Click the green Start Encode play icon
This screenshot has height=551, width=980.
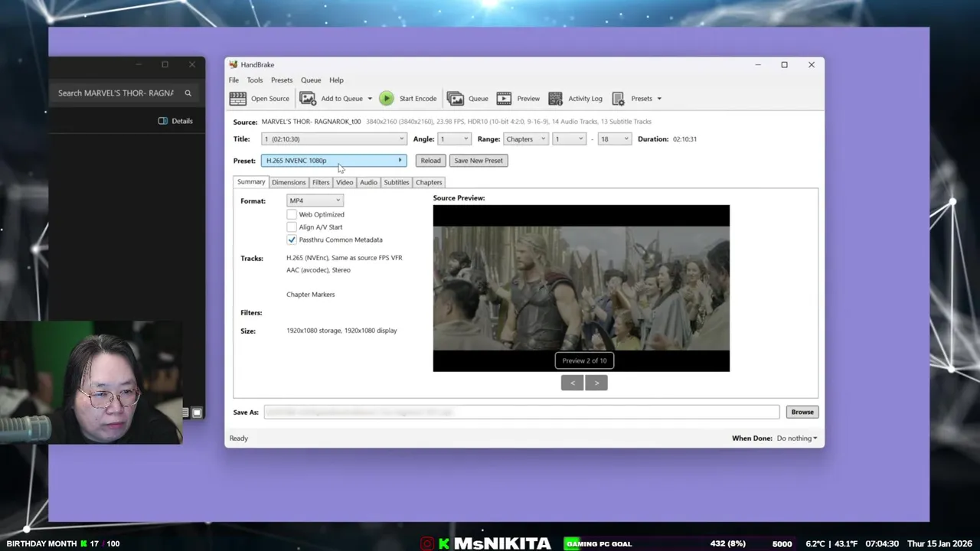click(387, 99)
